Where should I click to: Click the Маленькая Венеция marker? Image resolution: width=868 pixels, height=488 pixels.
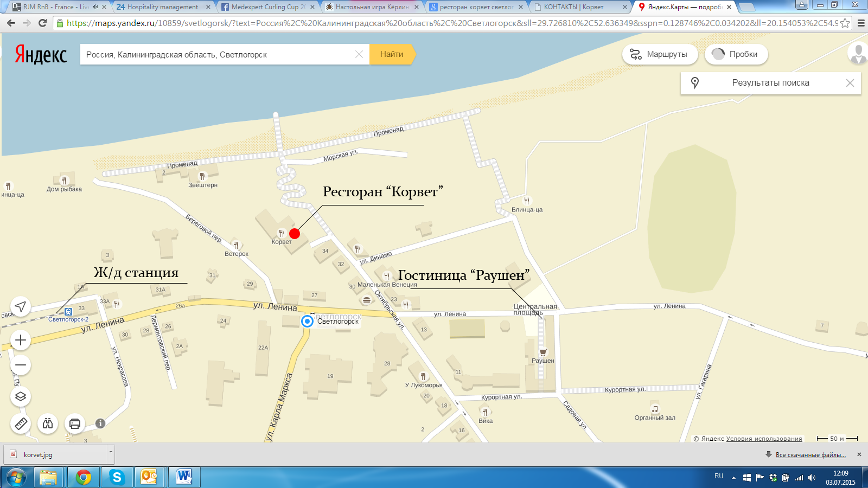pyautogui.click(x=386, y=276)
